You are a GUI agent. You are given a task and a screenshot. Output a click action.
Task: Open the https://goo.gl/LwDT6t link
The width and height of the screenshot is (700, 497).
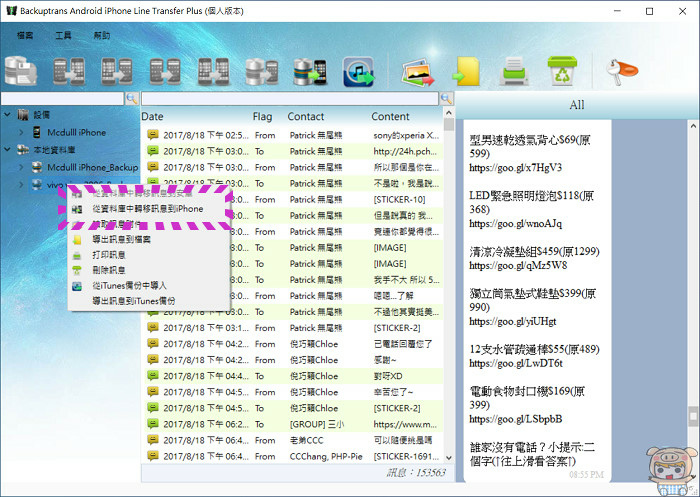coord(516,363)
